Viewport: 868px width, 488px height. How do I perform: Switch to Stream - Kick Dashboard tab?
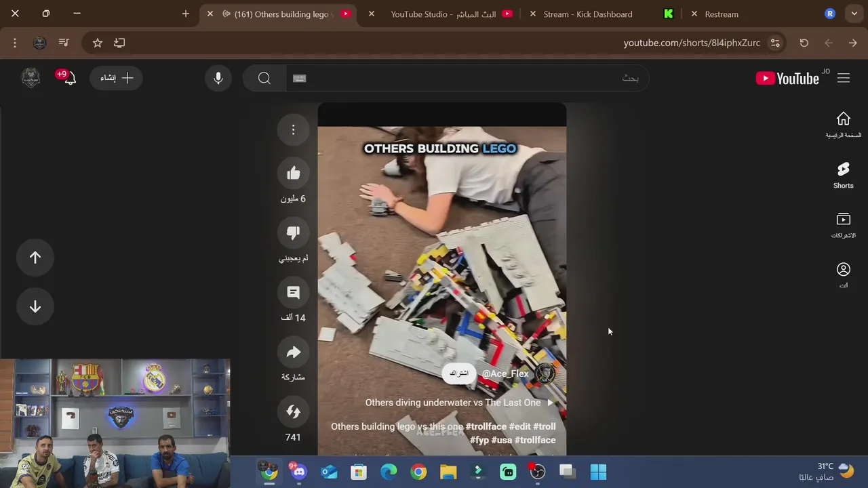coord(600,14)
